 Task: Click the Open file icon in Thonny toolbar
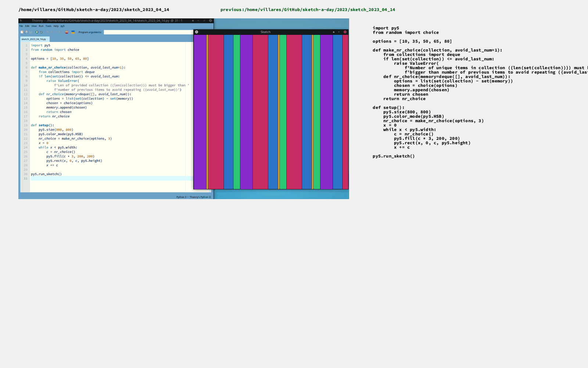26,32
